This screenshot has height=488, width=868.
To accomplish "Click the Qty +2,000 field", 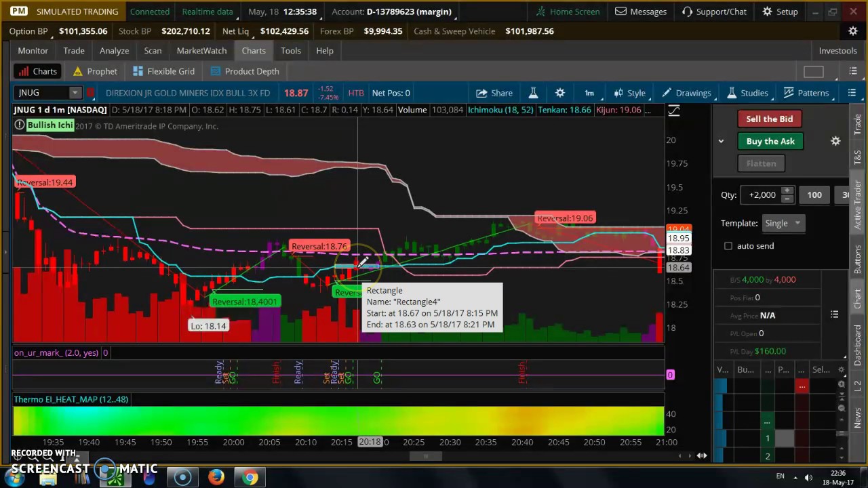I will (762, 195).
